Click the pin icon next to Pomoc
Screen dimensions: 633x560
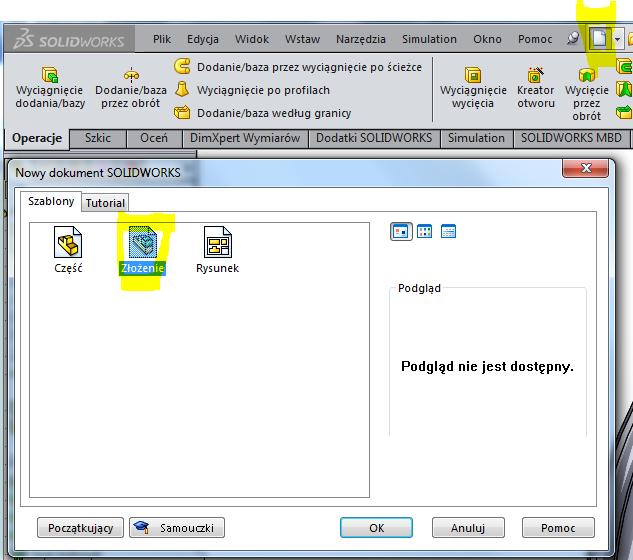pyautogui.click(x=572, y=38)
